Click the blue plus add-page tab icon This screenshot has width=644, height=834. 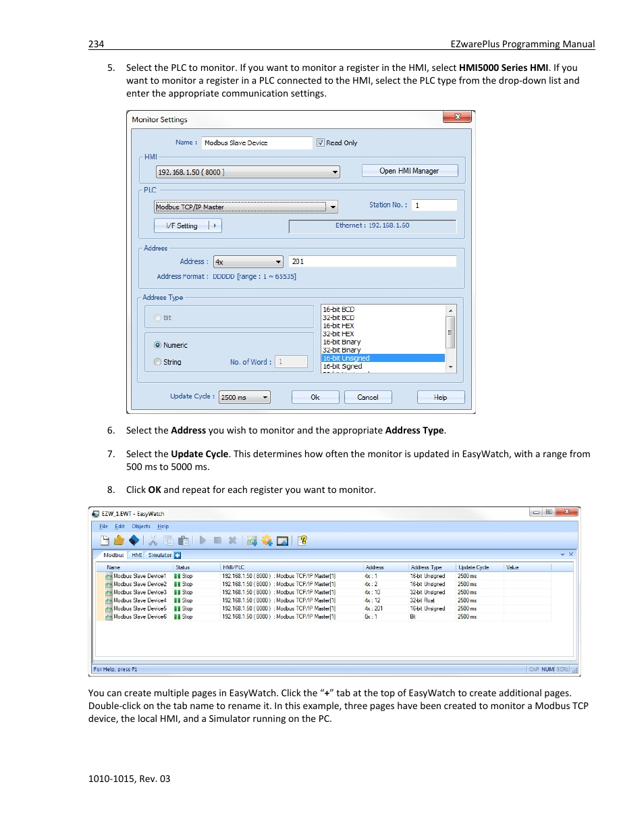click(178, 555)
